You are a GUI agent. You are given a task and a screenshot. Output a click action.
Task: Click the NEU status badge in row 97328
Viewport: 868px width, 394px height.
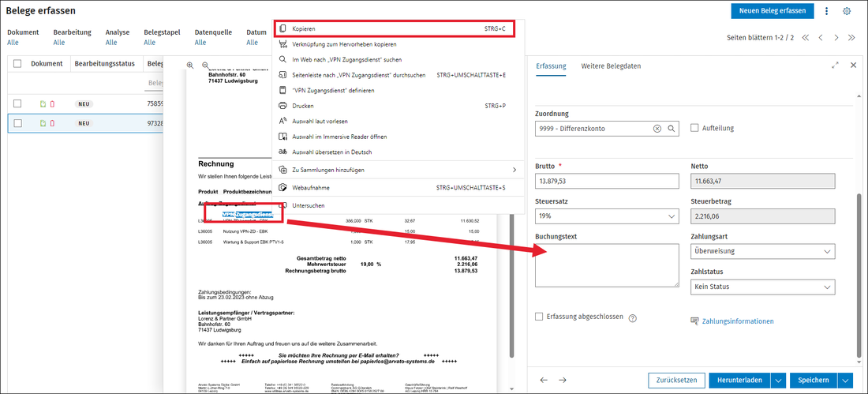[84, 123]
